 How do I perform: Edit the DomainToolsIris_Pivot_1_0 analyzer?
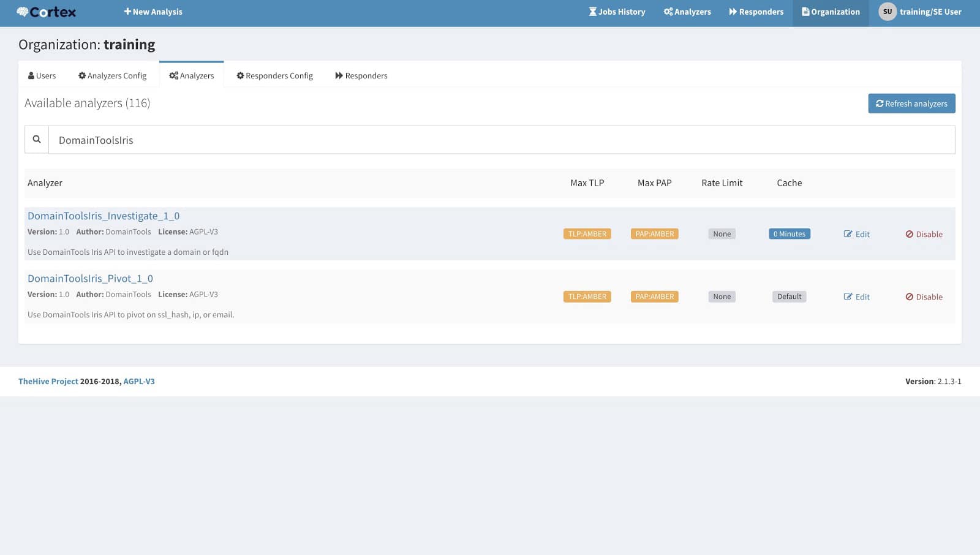856,296
